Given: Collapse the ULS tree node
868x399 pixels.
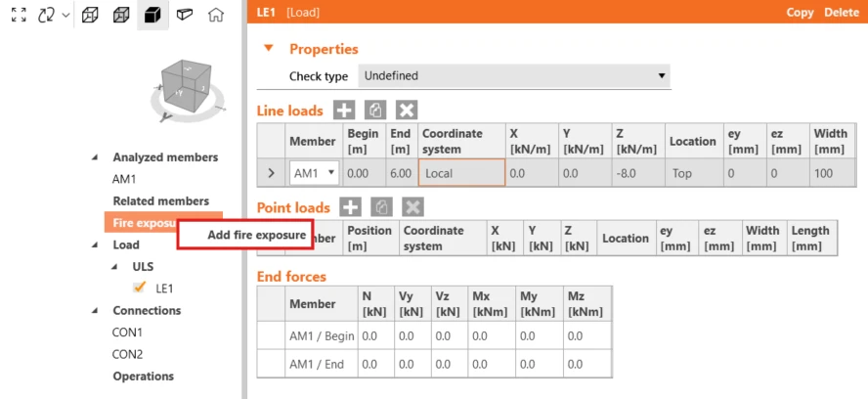Looking at the screenshot, I should 114,267.
